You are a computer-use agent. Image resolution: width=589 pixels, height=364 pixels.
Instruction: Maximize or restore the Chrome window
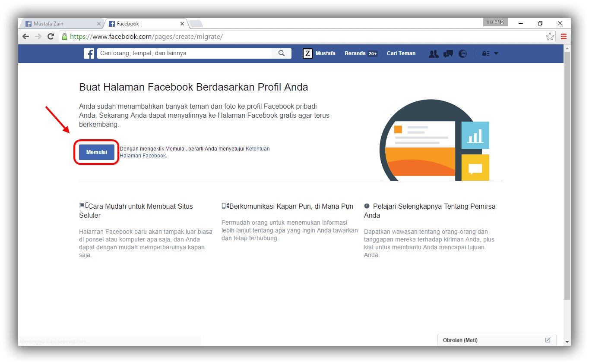coord(540,23)
